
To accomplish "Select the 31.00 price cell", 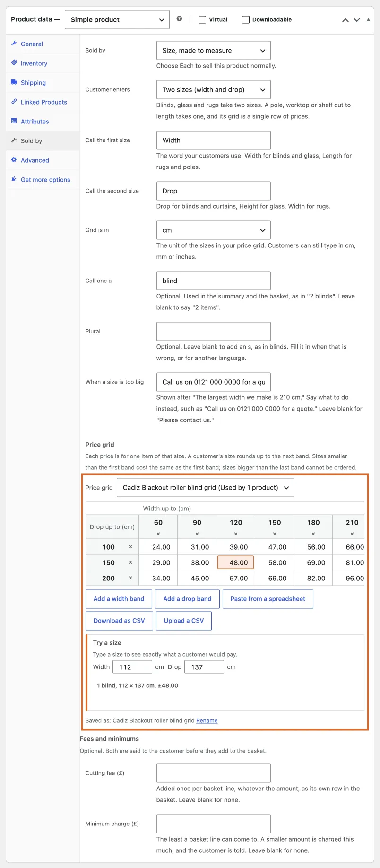I will (197, 547).
